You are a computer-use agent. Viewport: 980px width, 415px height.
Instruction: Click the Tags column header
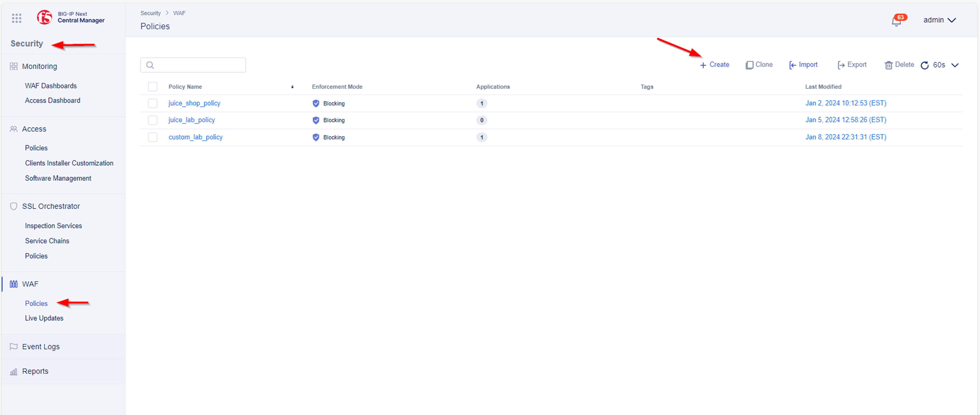(647, 87)
